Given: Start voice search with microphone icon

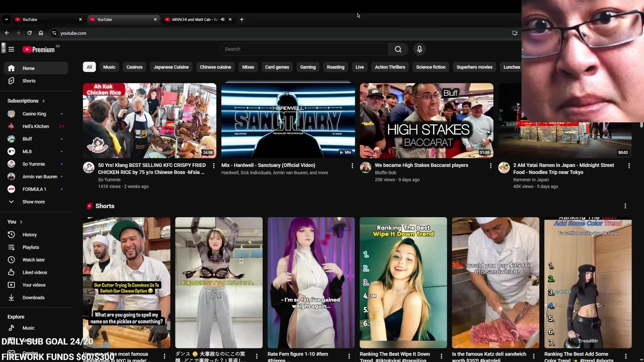Looking at the screenshot, I should click(x=419, y=49).
